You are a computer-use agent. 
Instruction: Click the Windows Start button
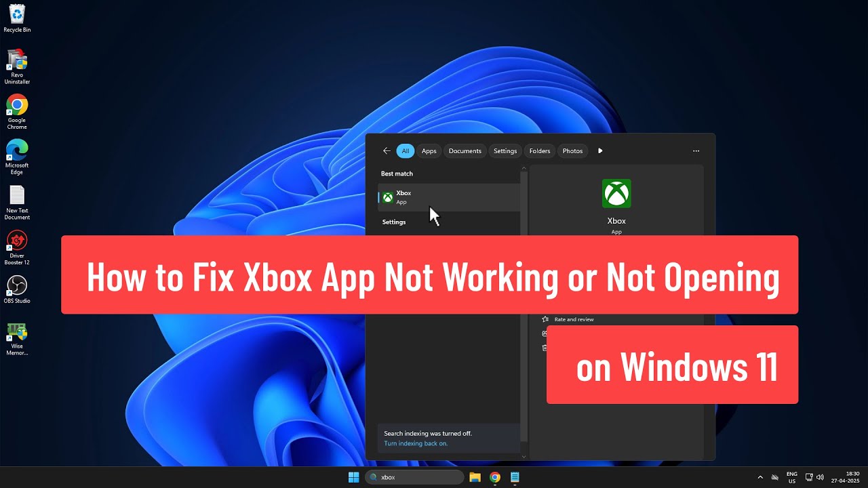pyautogui.click(x=353, y=477)
